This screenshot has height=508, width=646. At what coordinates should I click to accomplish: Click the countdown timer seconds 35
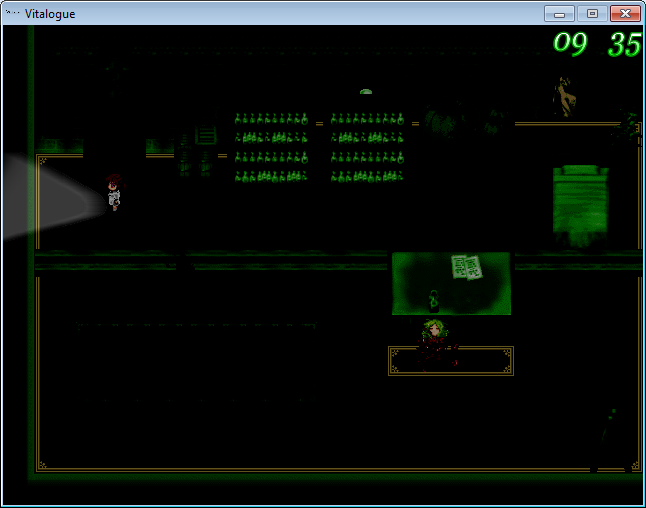coord(625,44)
